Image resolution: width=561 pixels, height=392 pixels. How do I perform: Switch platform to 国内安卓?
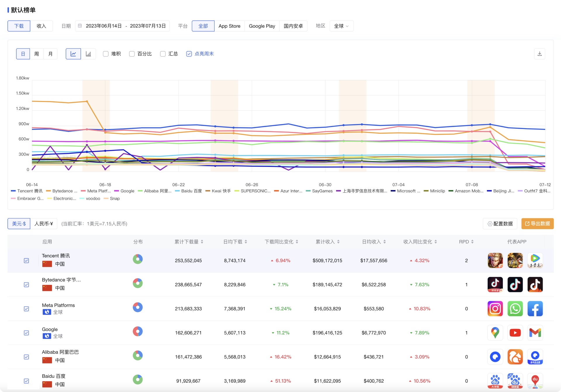pos(293,26)
